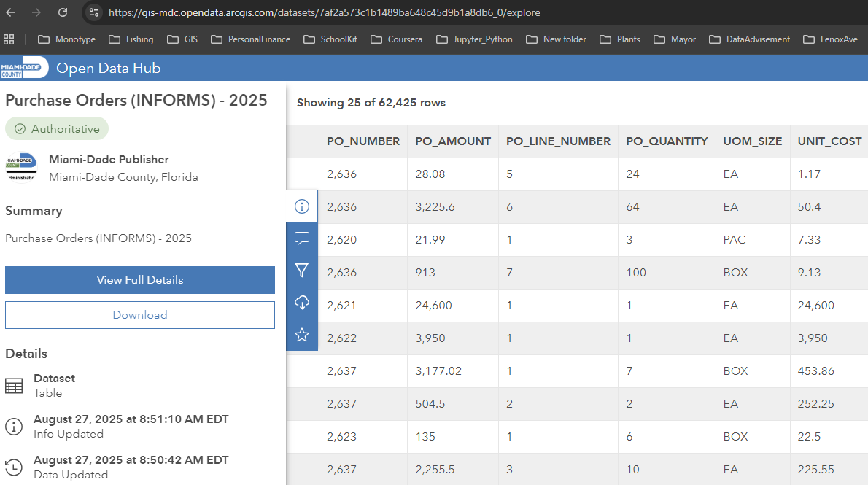Open the Jupyter_Python bookmarks folder
868x485 pixels.
click(x=474, y=39)
